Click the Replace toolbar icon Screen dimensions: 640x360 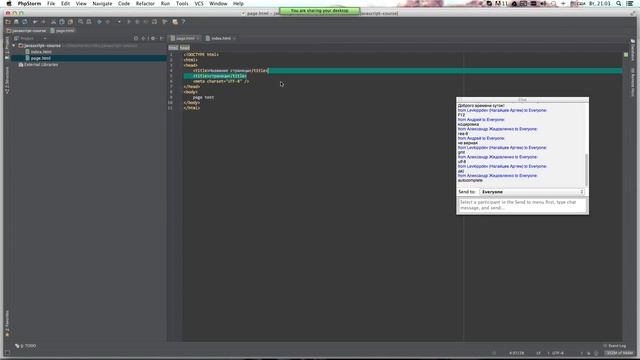89,22
